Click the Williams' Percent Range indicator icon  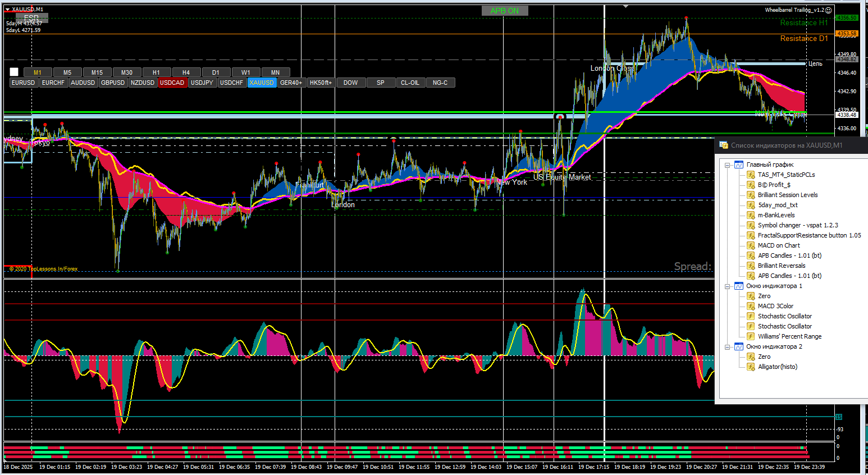(x=751, y=336)
